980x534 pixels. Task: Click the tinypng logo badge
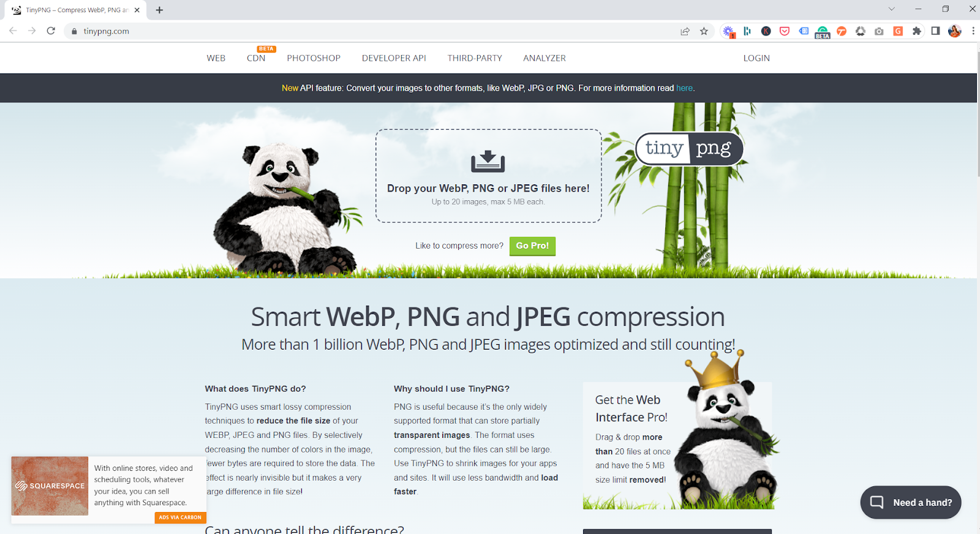[689, 149]
